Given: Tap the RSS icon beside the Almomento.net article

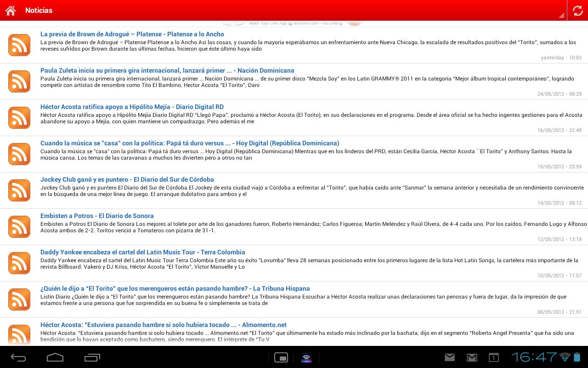Looking at the screenshot, I should (19, 335).
